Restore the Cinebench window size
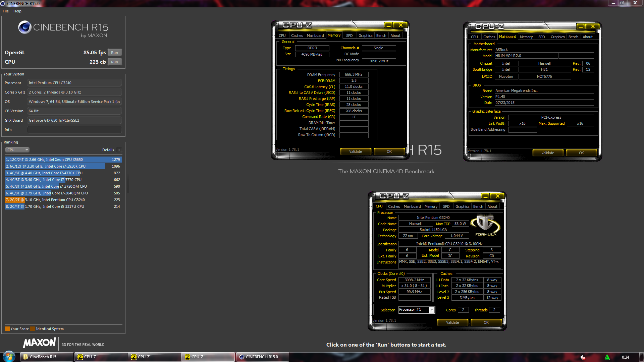The image size is (644, 362). (622, 3)
